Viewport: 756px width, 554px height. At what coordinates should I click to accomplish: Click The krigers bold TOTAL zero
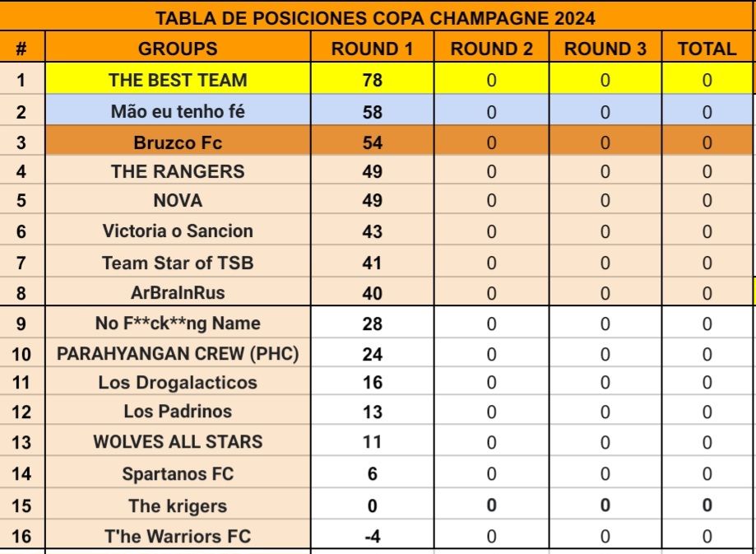(707, 505)
